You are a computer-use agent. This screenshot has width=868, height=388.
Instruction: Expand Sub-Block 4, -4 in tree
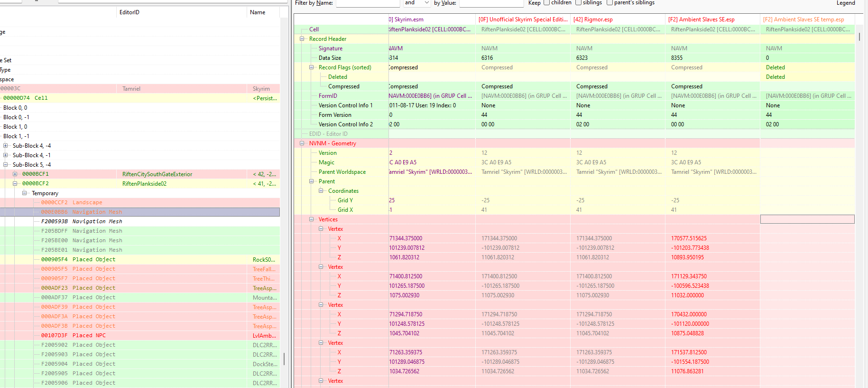6,146
